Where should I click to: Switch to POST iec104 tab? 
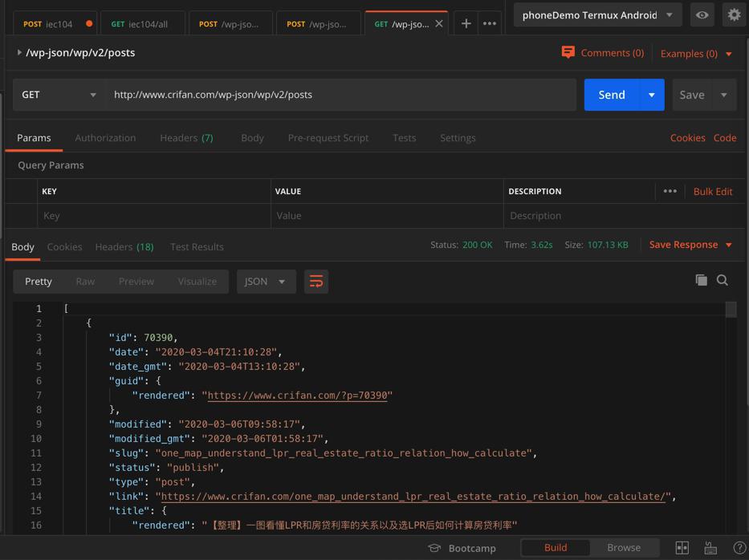[55, 23]
